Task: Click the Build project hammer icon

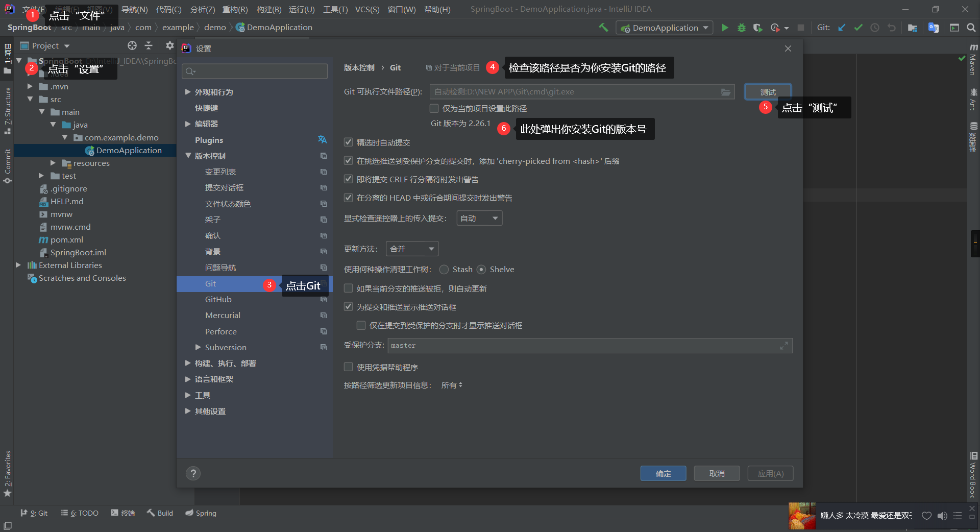Action: pos(603,28)
